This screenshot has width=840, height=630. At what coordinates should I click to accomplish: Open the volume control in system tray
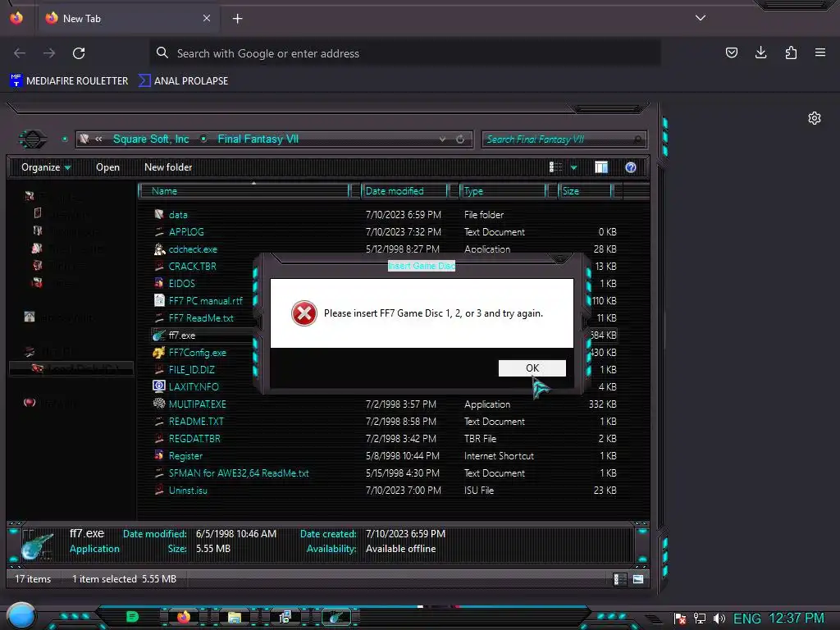[x=719, y=619]
